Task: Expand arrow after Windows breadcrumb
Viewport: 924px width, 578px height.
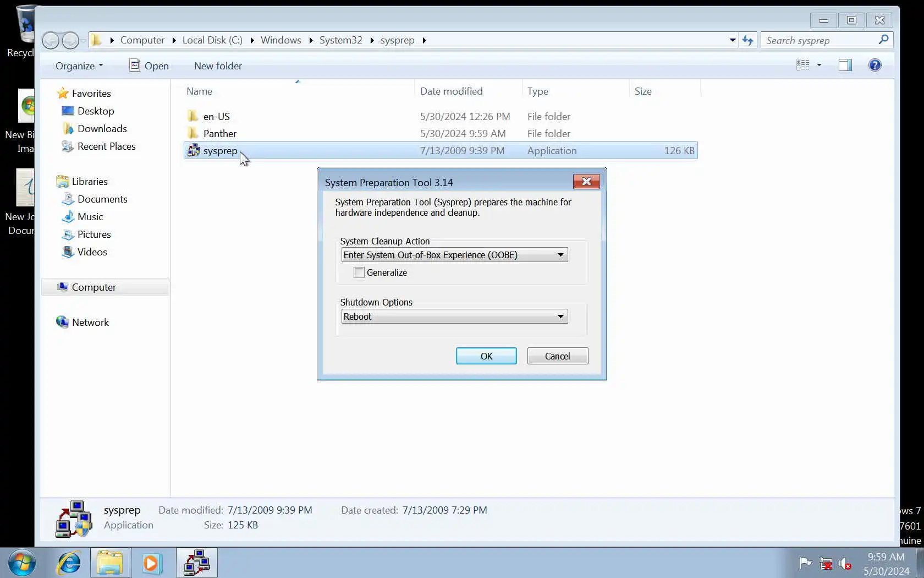Action: click(x=311, y=40)
